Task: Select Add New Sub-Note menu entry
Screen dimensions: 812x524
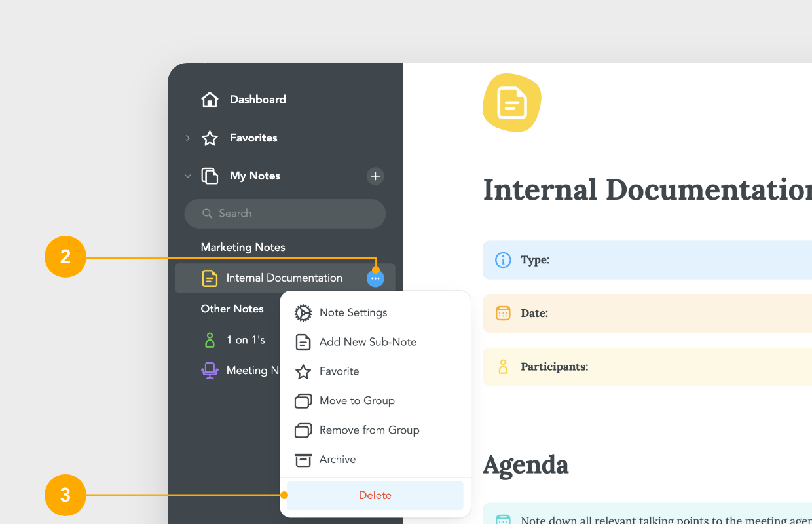Action: (x=375, y=342)
